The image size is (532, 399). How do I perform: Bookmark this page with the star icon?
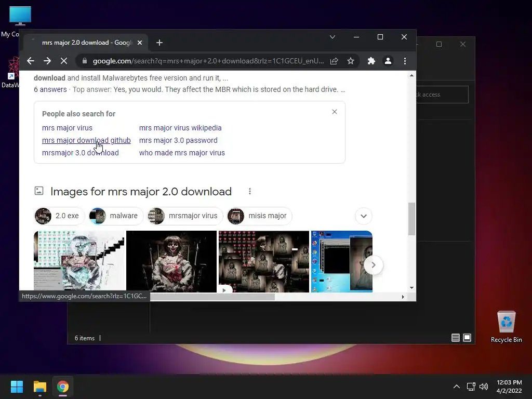click(351, 61)
